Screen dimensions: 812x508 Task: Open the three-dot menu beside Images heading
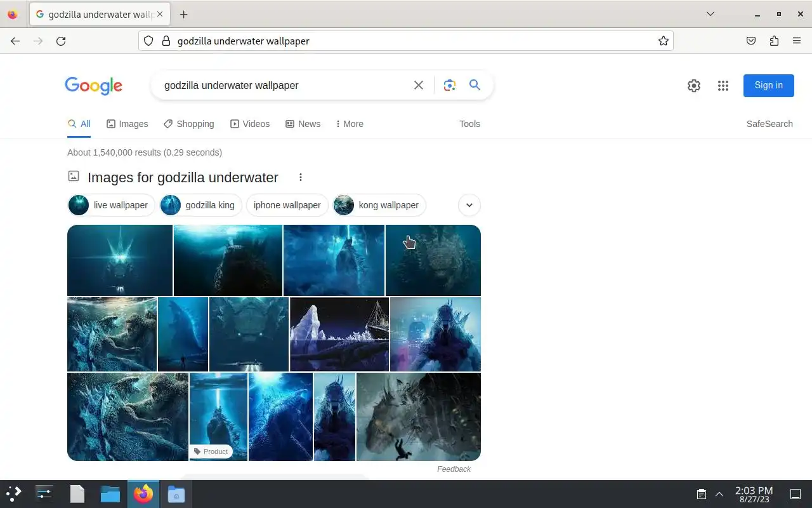(x=301, y=177)
